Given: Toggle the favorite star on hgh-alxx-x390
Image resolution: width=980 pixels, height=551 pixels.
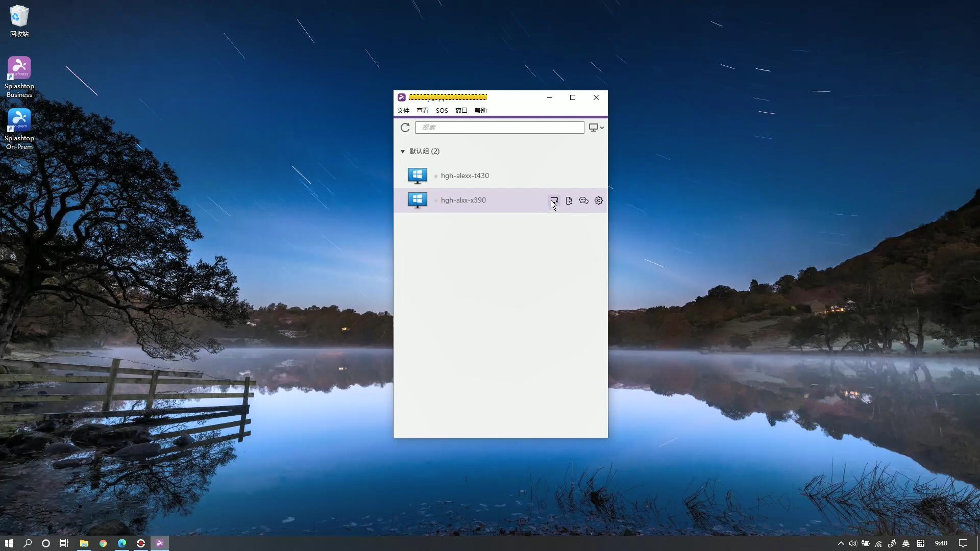Looking at the screenshot, I should coord(436,201).
